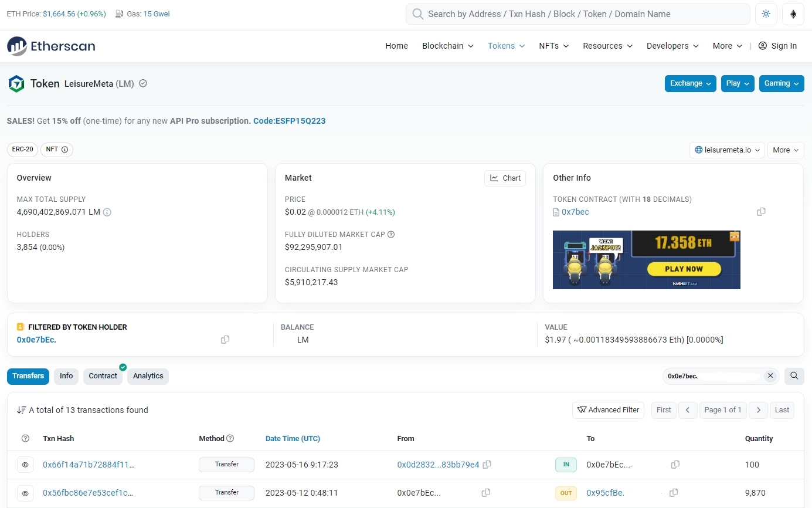This screenshot has width=812, height=508.
Task: Expand the NFTs menu
Action: pyautogui.click(x=554, y=46)
